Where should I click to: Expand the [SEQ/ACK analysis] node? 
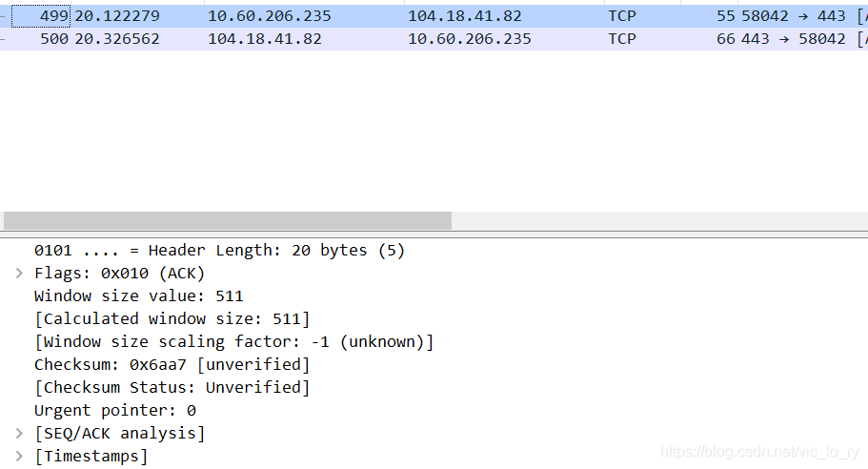(19, 433)
